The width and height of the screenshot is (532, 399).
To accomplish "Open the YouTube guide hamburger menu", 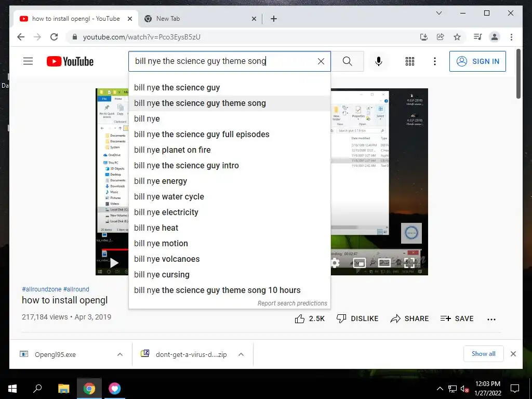I will point(28,61).
